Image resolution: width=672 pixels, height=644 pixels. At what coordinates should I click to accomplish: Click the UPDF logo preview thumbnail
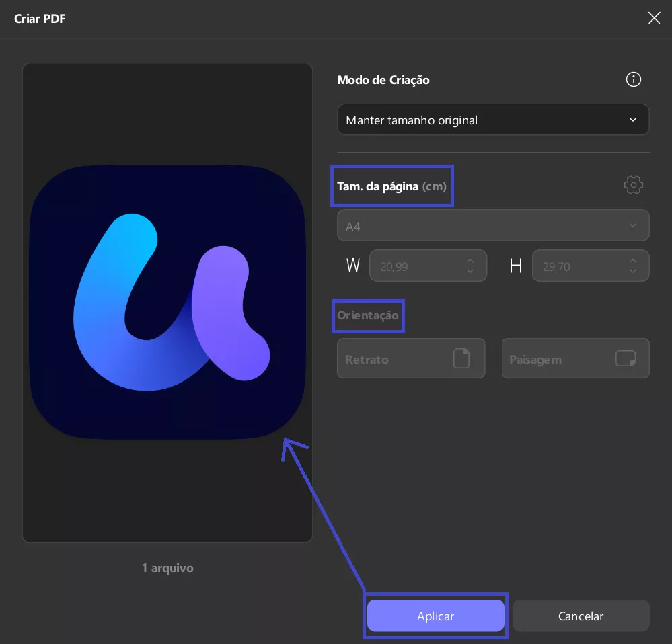tap(167, 303)
